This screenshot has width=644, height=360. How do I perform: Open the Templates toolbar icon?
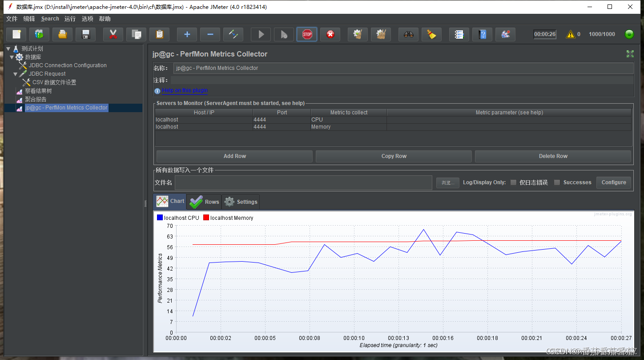pyautogui.click(x=40, y=34)
